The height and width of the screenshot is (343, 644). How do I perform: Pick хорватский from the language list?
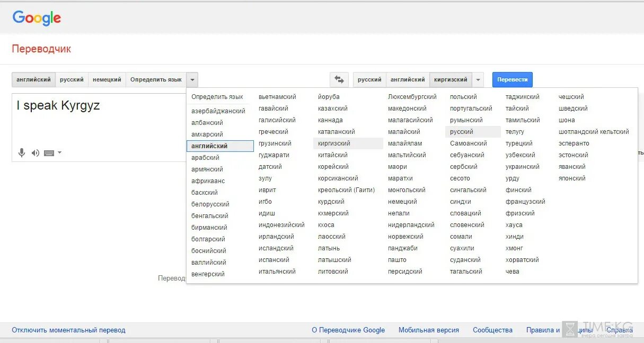click(522, 260)
